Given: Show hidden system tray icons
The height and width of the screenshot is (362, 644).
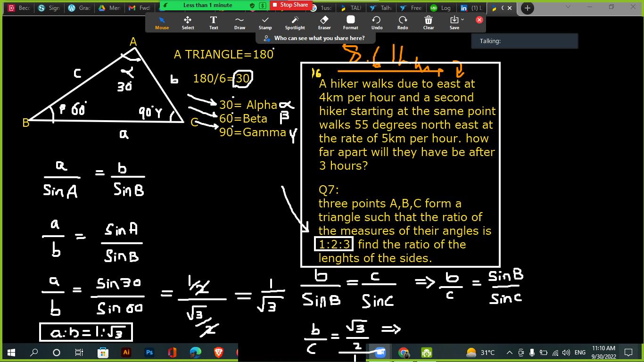Looking at the screenshot, I should pos(509,353).
